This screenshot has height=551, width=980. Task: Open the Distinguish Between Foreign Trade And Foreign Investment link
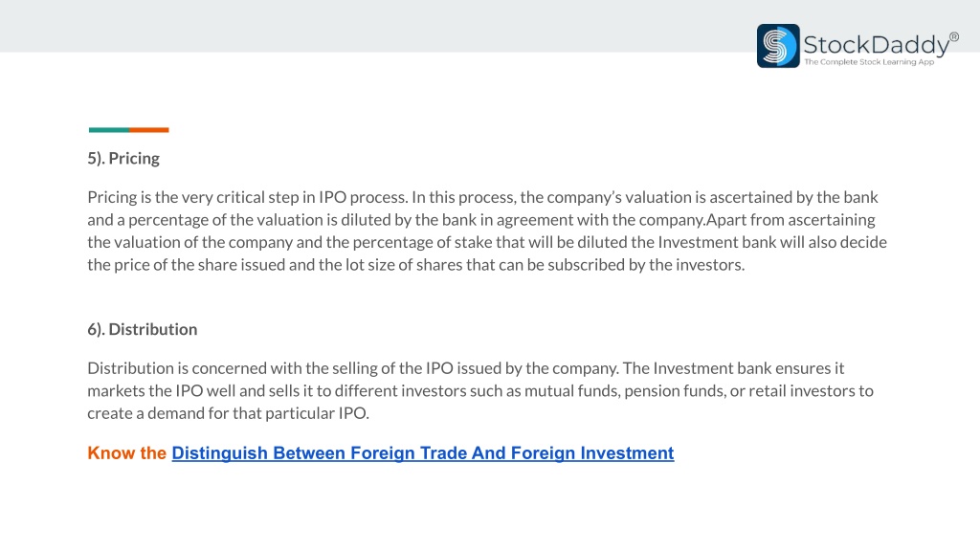coord(422,452)
